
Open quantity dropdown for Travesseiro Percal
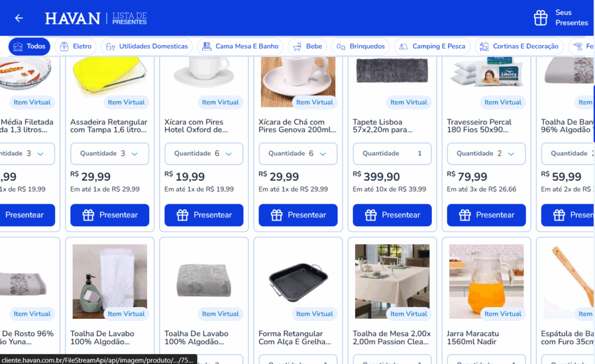[486, 154]
